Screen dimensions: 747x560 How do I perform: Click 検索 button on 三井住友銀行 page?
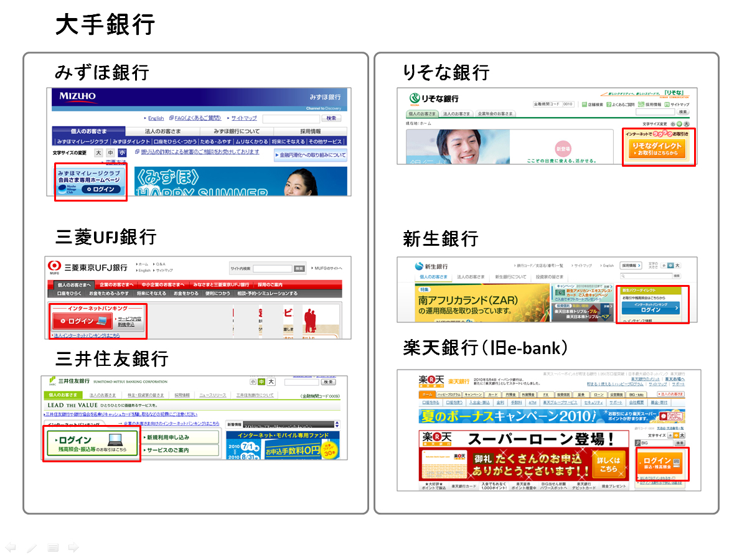329,382
